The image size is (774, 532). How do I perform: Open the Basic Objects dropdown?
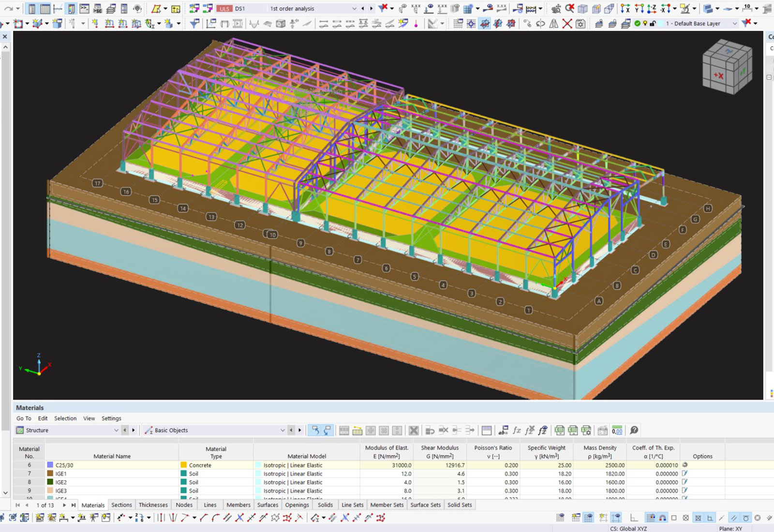[283, 430]
